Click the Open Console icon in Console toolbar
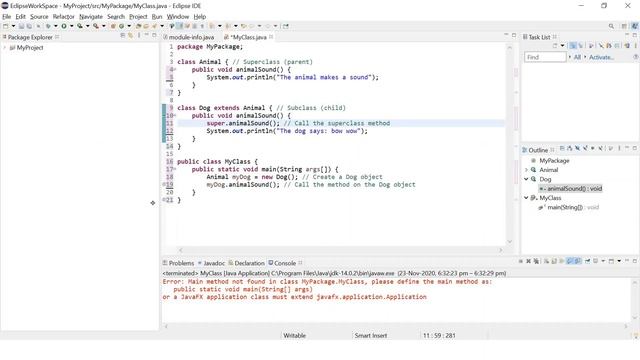The height and width of the screenshot is (360, 640). [x=611, y=261]
